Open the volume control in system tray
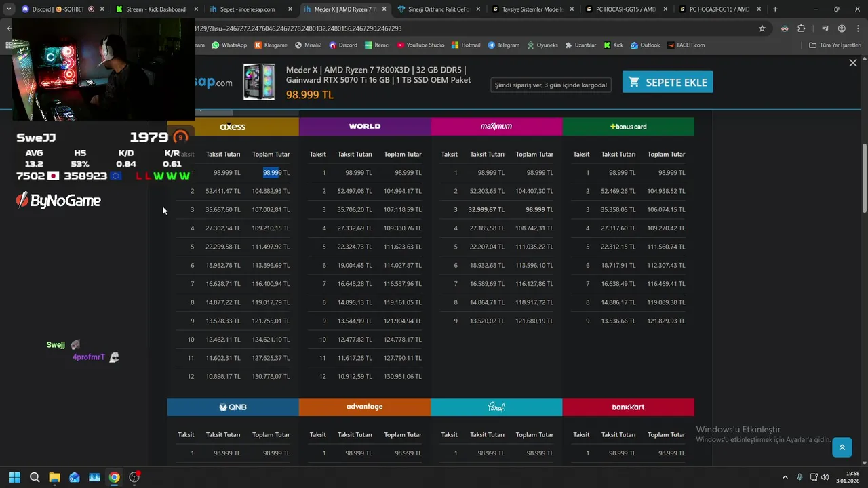This screenshot has width=868, height=488. click(825, 477)
